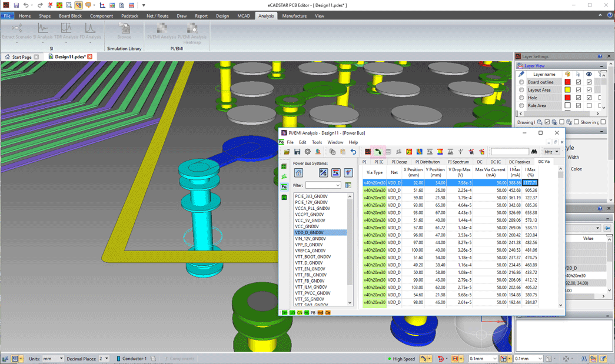The width and height of the screenshot is (615, 364).
Task: Switch to the PI Decap tab
Action: (x=399, y=162)
